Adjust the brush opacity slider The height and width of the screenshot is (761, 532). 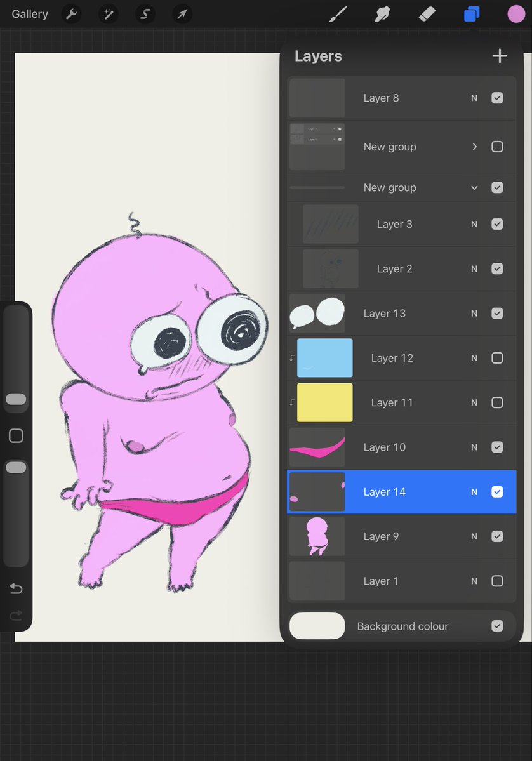tap(16, 467)
